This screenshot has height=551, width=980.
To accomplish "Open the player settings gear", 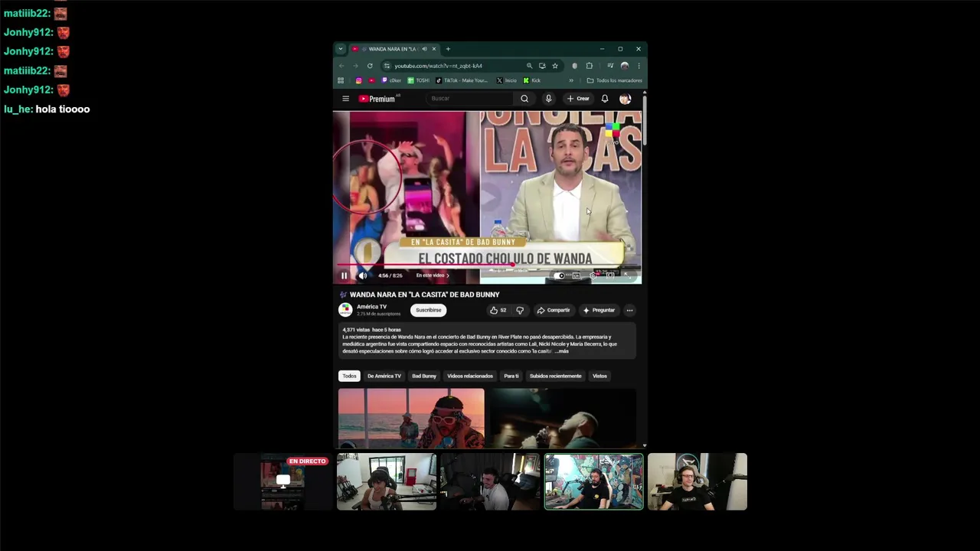I will tap(593, 275).
